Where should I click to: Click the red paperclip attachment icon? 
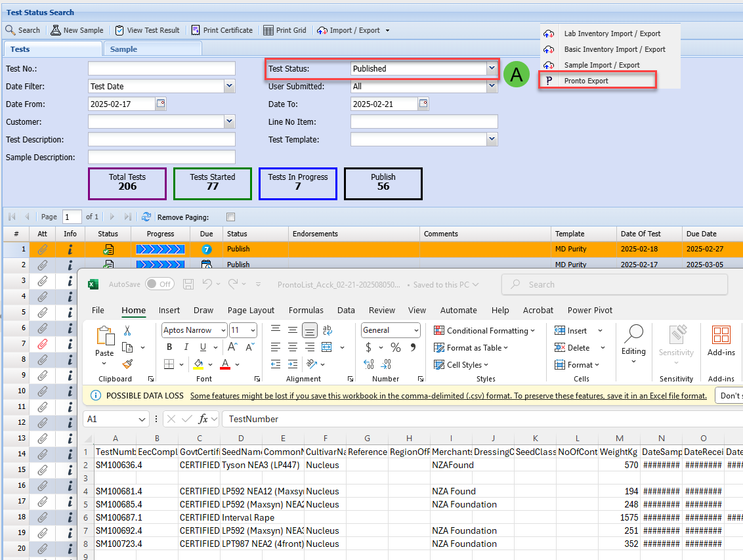pyautogui.click(x=42, y=343)
